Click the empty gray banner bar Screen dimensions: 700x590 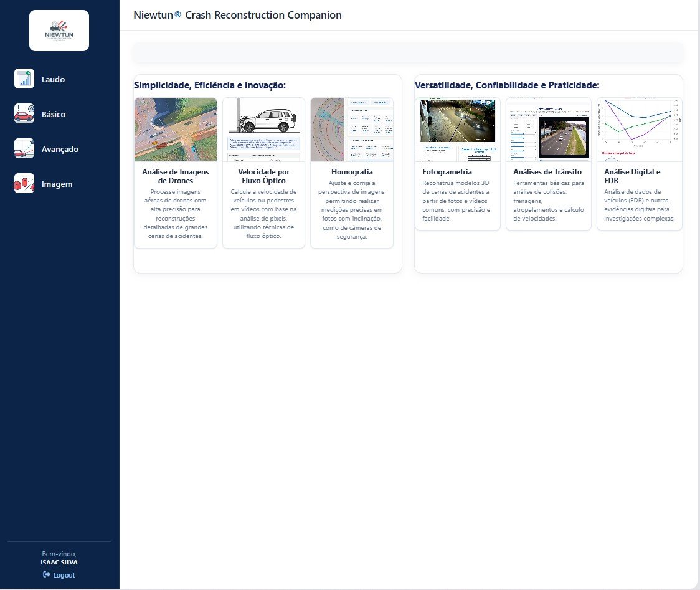coord(408,53)
